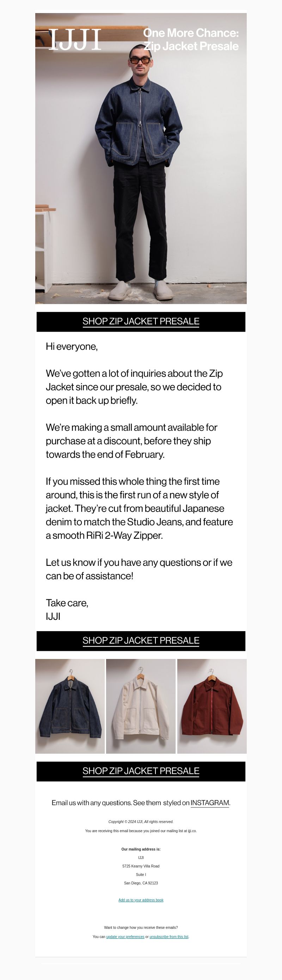Click 'update your preferences' link

[x=125, y=937]
